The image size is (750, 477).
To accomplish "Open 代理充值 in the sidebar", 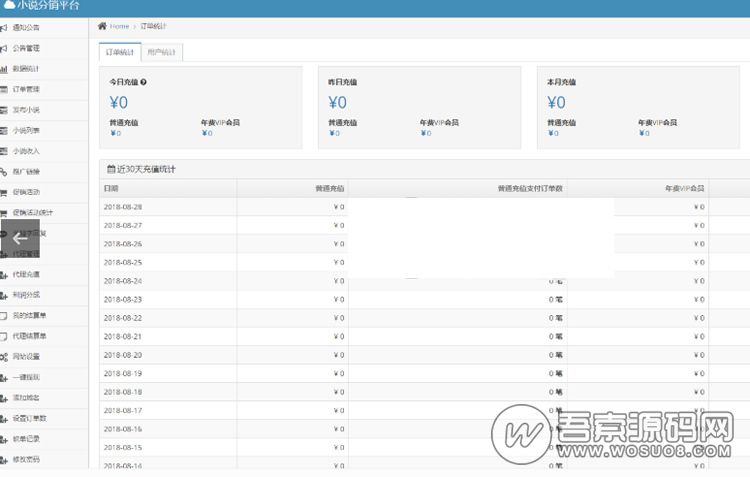I will (x=26, y=274).
